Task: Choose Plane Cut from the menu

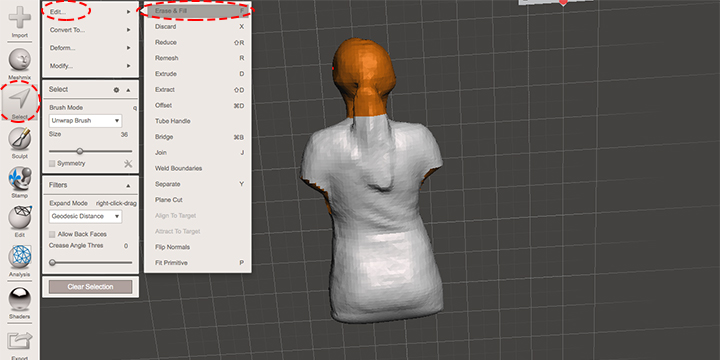Action: click(x=197, y=200)
